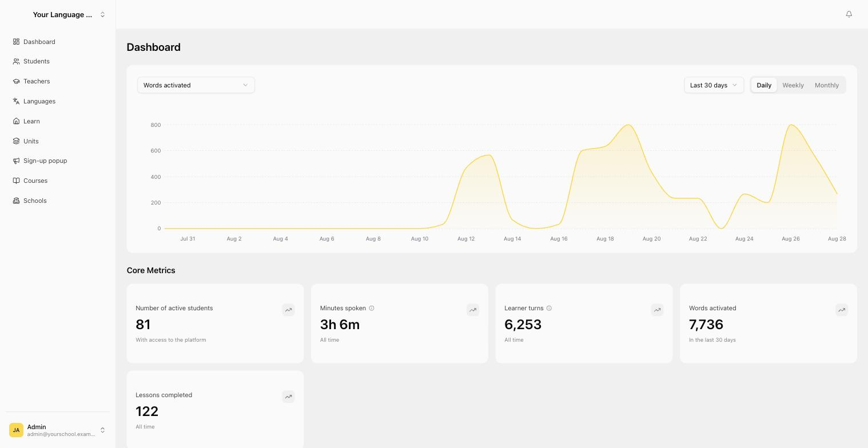868x448 pixels.
Task: Open trend chart for Number of active students
Action: (288, 310)
